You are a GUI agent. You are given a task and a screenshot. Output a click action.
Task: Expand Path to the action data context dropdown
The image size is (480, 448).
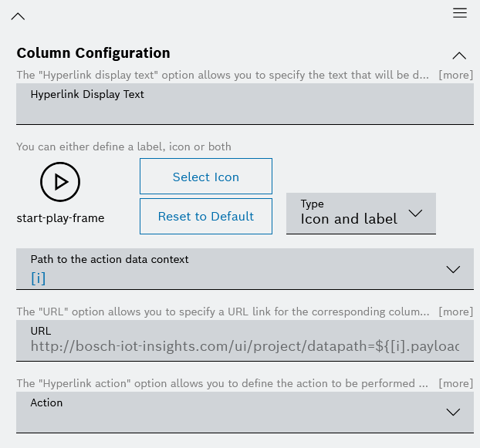(x=453, y=269)
